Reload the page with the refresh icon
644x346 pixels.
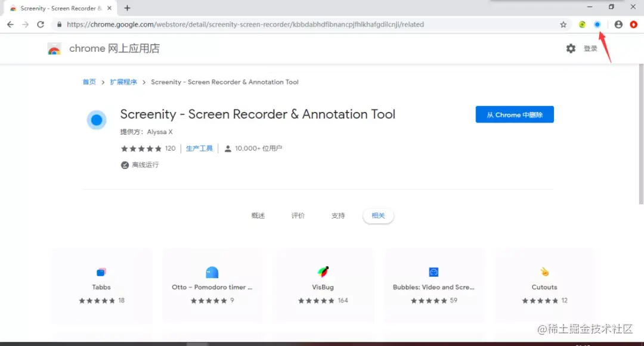[41, 24]
